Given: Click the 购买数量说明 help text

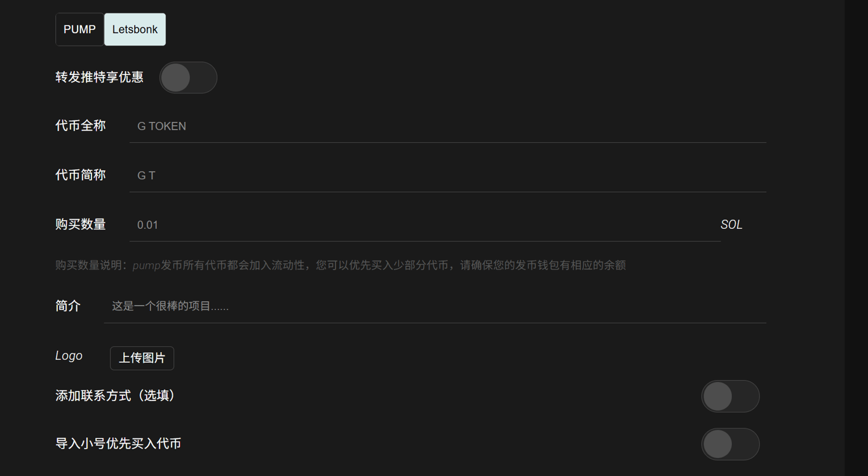Looking at the screenshot, I should pyautogui.click(x=341, y=265).
